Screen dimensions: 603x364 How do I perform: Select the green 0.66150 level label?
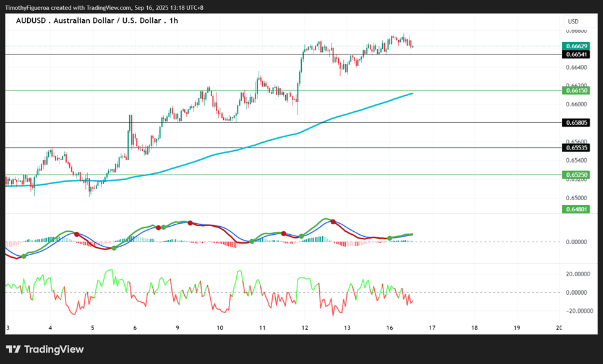[x=576, y=91]
